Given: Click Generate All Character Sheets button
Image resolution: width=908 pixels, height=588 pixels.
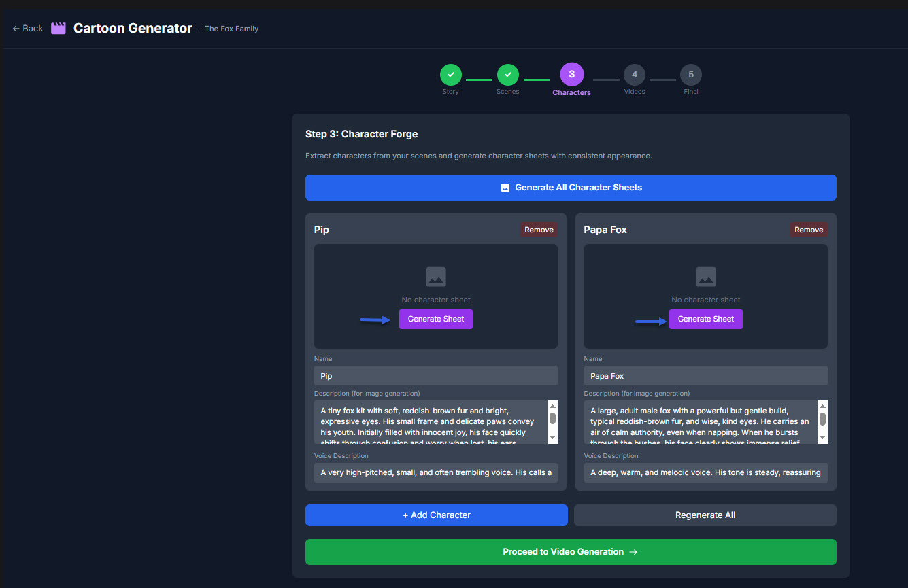Looking at the screenshot, I should 571,188.
